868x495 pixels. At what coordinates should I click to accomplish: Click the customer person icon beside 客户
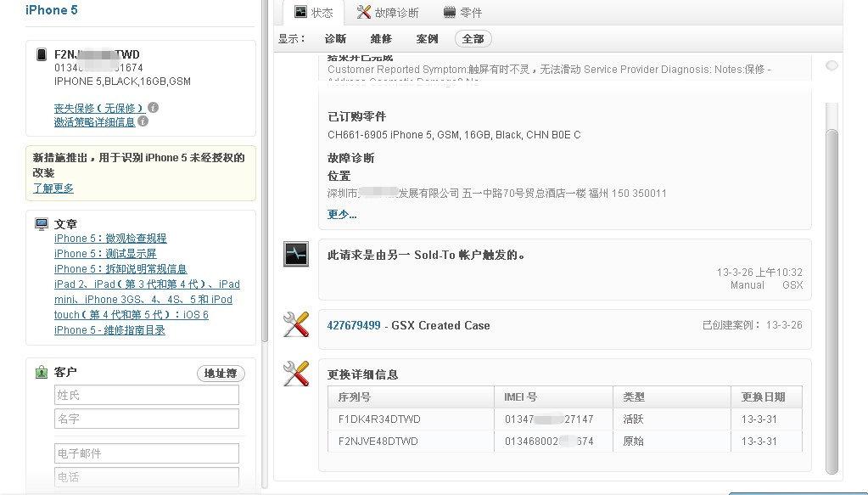[x=42, y=372]
